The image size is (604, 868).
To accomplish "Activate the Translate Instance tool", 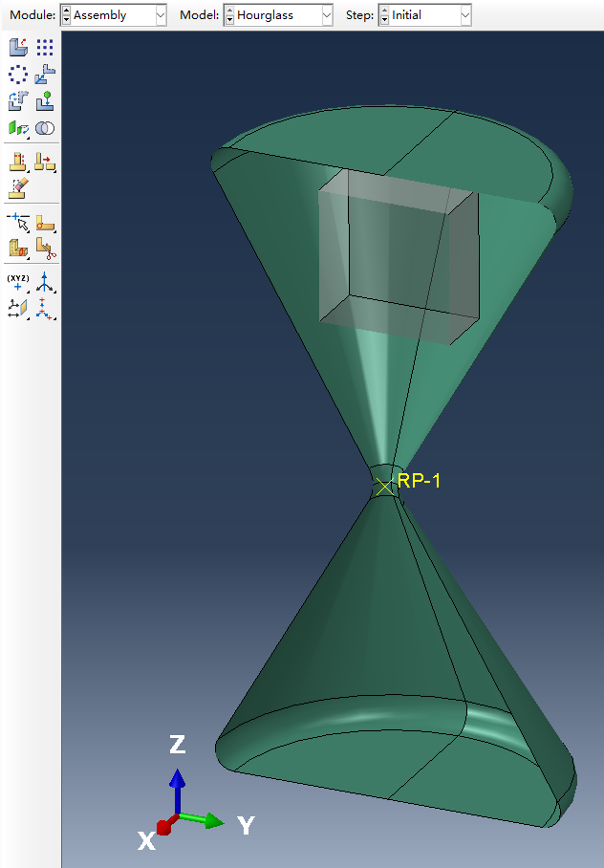I will [45, 75].
